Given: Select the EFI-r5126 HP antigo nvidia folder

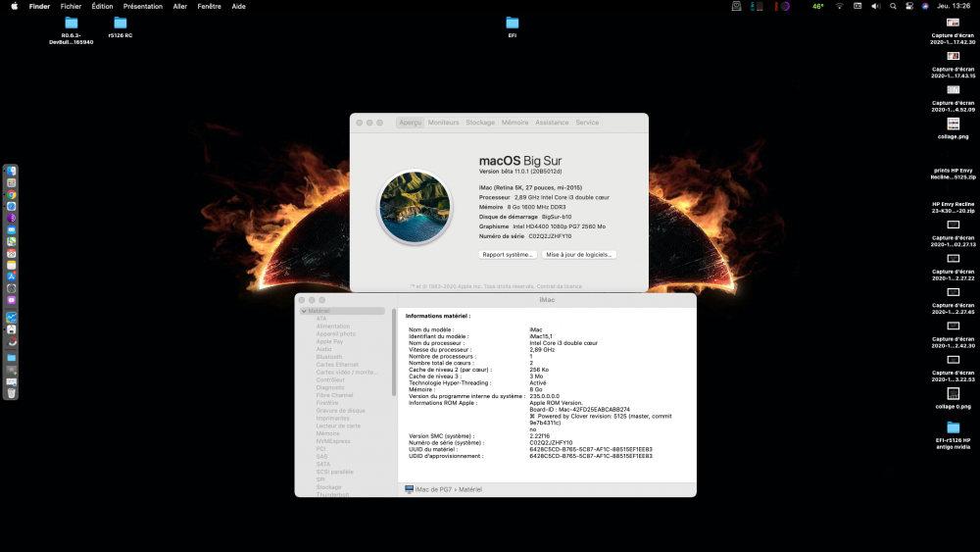Looking at the screenshot, I should [x=954, y=435].
